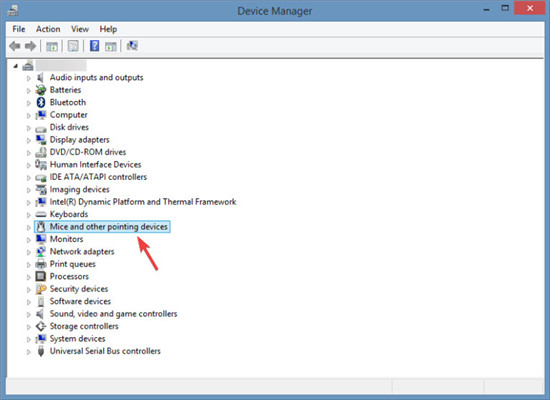The height and width of the screenshot is (400, 550).
Task: Click the Back arrow toolbar icon
Action: click(15, 46)
